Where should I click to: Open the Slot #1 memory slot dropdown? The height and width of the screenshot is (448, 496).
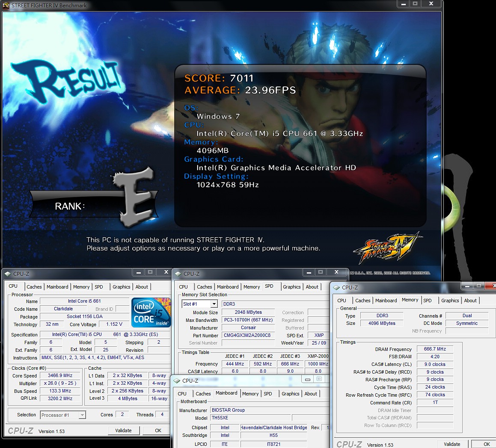coord(214,304)
